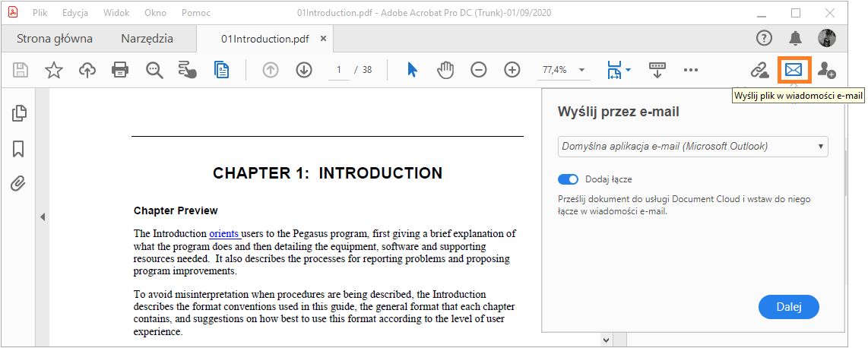Click the total pages 38 label
The image size is (868, 348).
[367, 70]
